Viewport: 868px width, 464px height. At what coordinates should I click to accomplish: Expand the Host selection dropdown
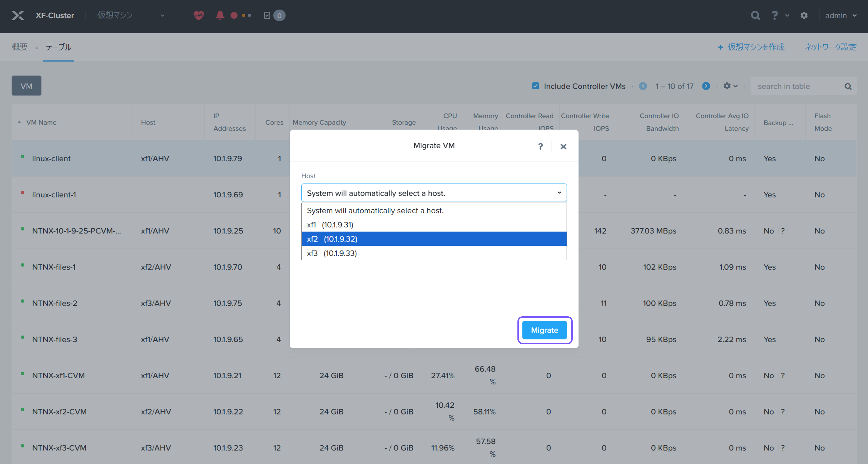pos(434,193)
